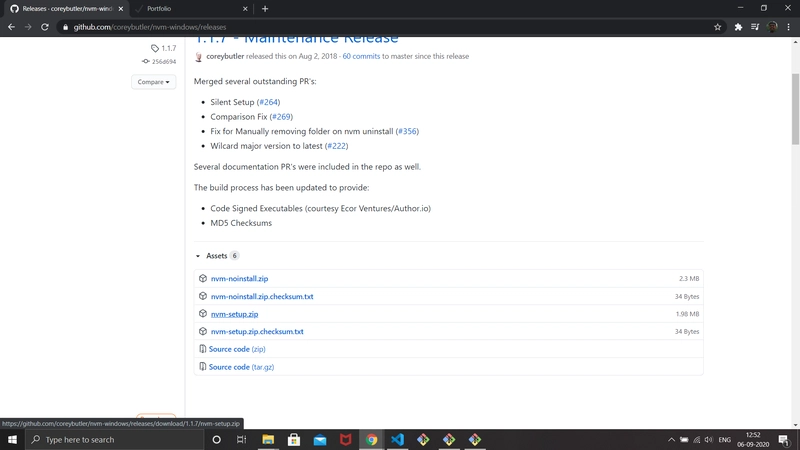Open the Chrome extensions puzzle icon
800x450 pixels.
click(738, 27)
